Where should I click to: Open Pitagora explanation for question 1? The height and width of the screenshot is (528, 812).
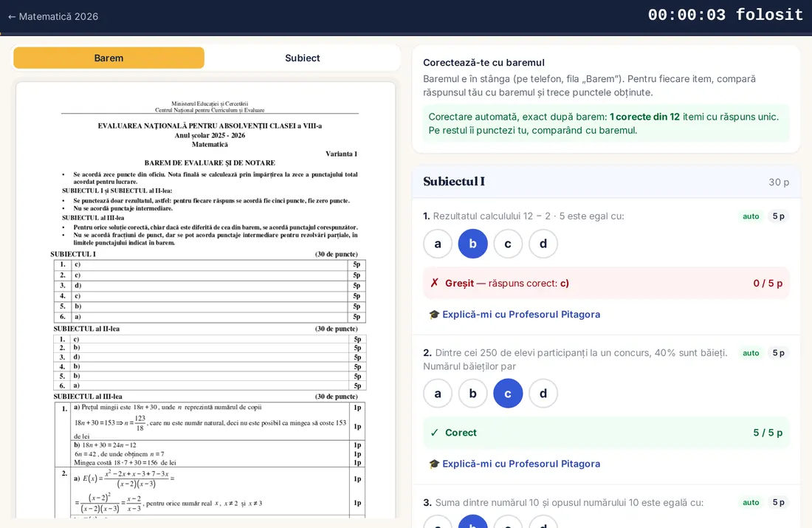[x=515, y=315]
